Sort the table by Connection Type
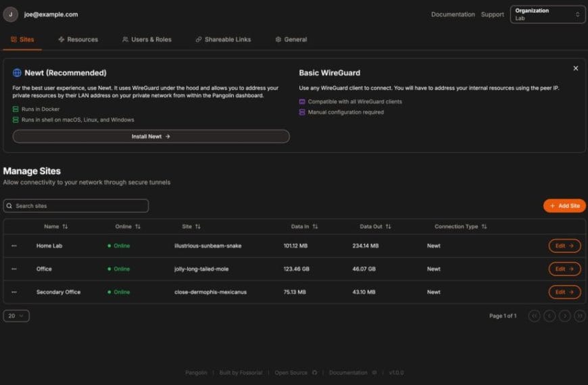This screenshot has width=588, height=385. (460, 226)
